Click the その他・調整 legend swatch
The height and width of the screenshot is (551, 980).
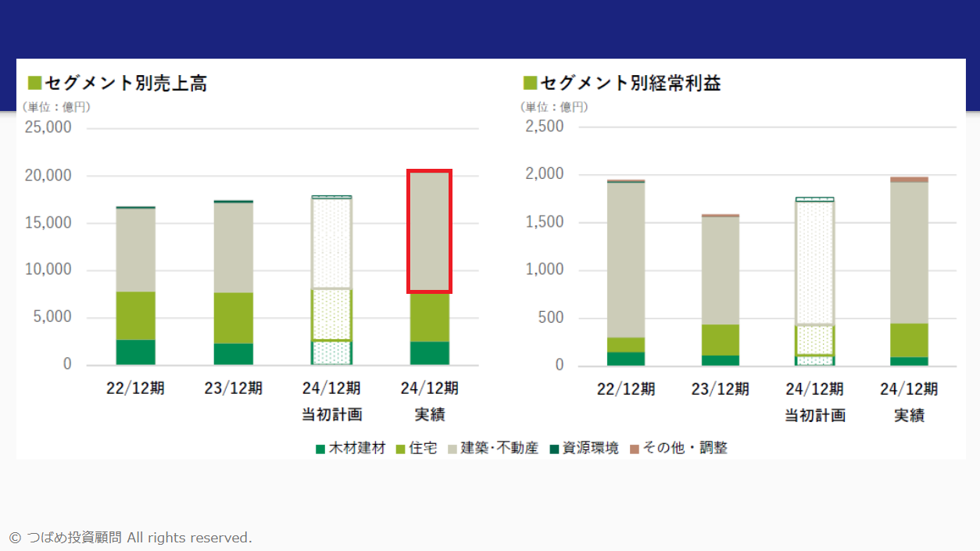coord(635,449)
